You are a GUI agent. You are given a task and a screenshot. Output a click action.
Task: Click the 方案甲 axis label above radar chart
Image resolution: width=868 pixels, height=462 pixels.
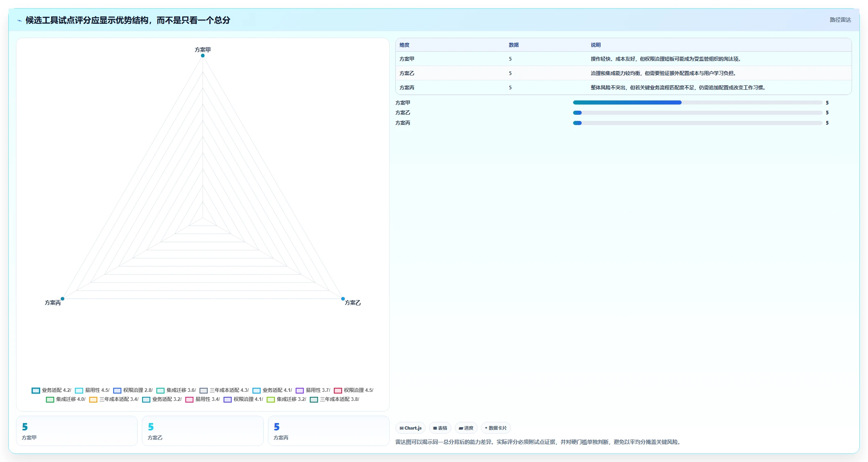[203, 50]
